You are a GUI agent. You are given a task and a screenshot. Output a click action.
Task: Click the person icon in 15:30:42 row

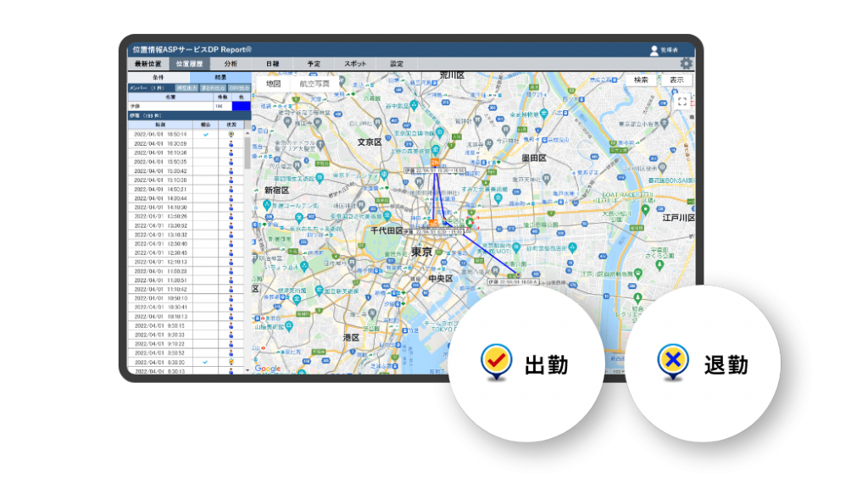pos(231,171)
